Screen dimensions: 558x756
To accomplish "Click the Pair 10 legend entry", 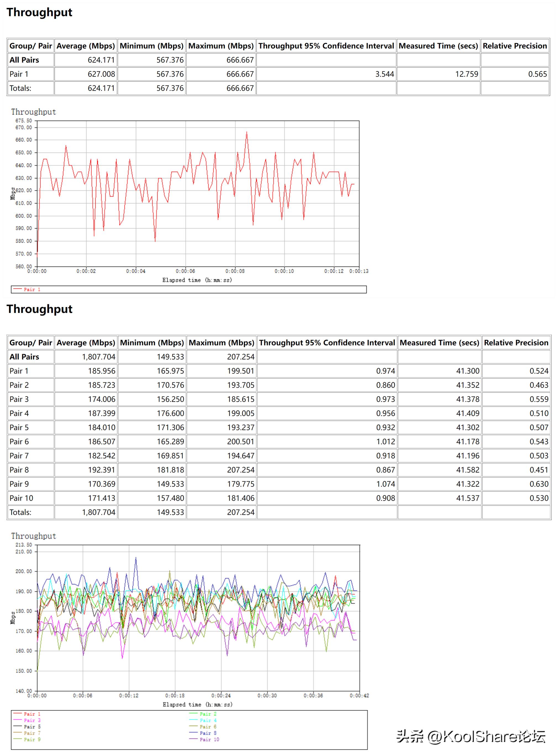I will (x=209, y=739).
